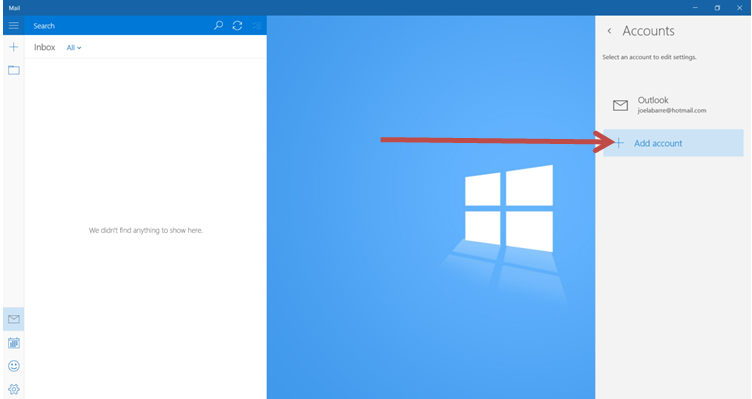Open the hamburger navigation menu
This screenshot has width=752, height=399.
pyautogui.click(x=13, y=25)
